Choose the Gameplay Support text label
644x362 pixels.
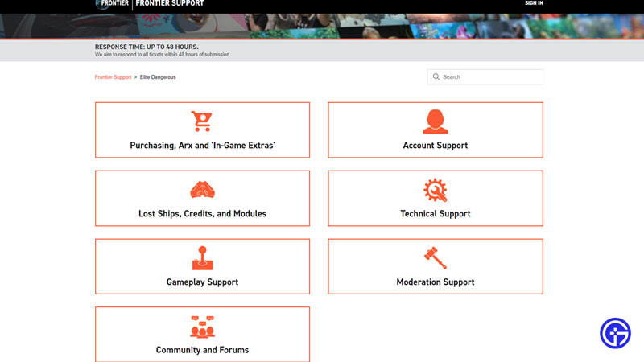click(x=202, y=282)
